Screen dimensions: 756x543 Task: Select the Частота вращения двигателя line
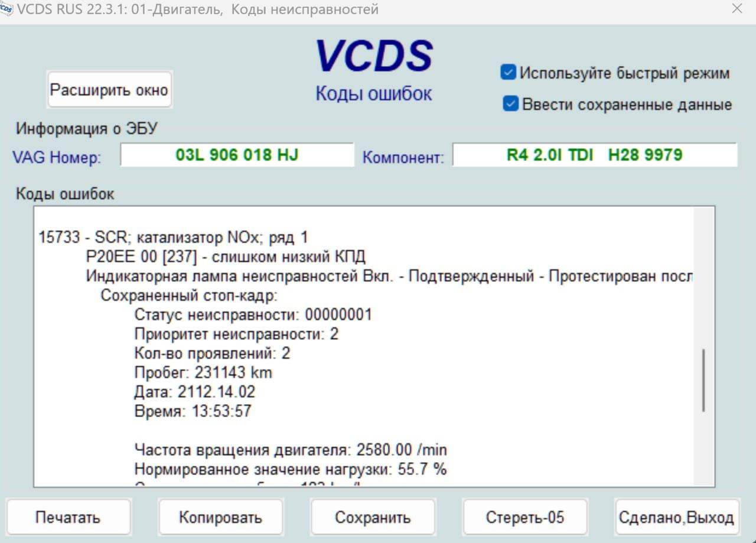291,450
